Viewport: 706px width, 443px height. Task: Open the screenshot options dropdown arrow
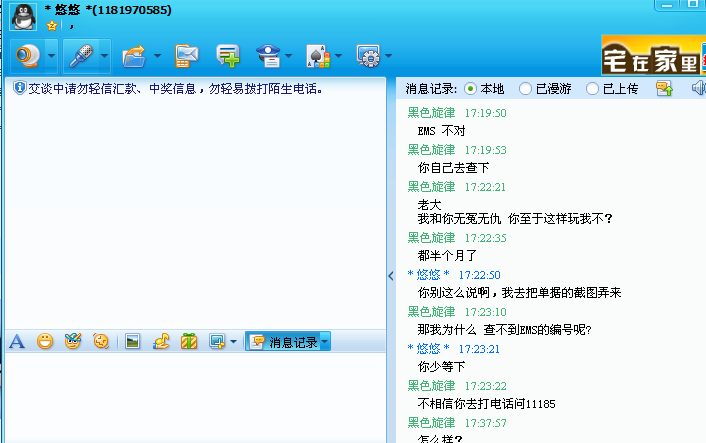[x=233, y=342]
